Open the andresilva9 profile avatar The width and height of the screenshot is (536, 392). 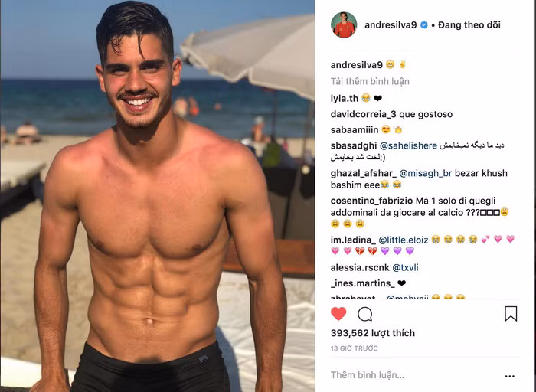click(344, 24)
